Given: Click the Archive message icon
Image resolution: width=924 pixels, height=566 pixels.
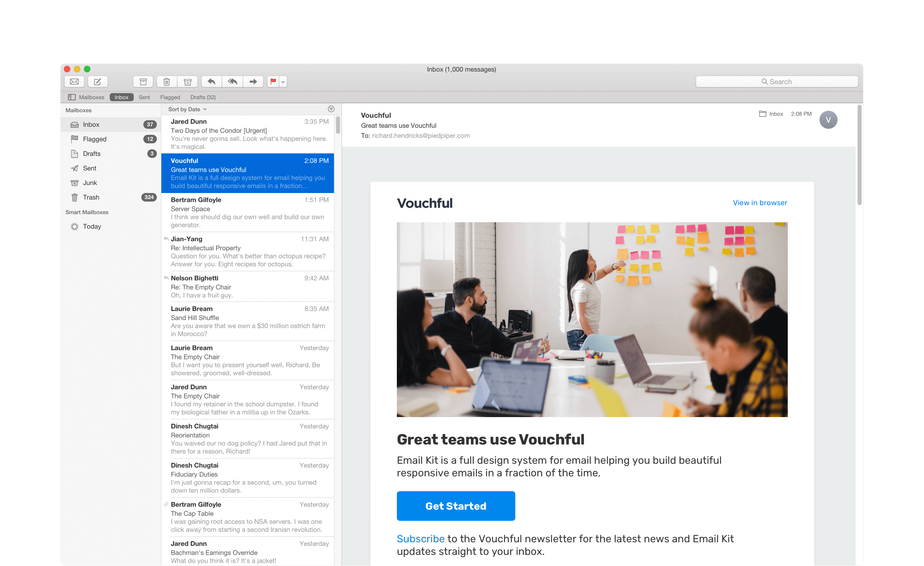Looking at the screenshot, I should [143, 81].
